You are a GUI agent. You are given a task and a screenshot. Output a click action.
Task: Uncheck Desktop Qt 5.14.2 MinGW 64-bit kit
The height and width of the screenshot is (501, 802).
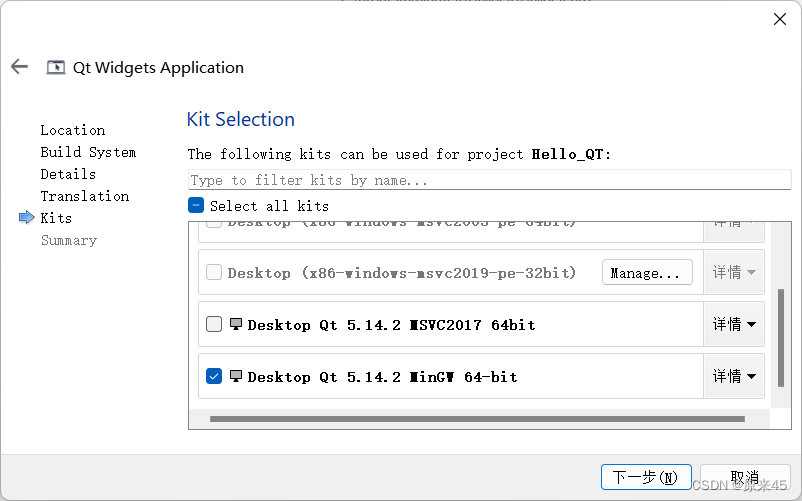pos(214,376)
